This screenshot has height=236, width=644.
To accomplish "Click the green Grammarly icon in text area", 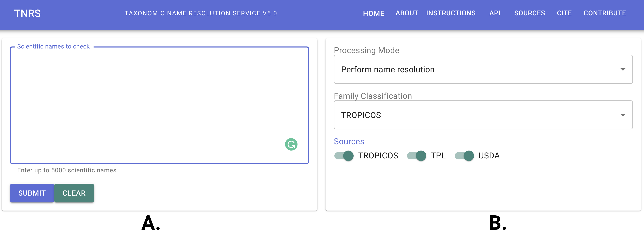I will [291, 144].
